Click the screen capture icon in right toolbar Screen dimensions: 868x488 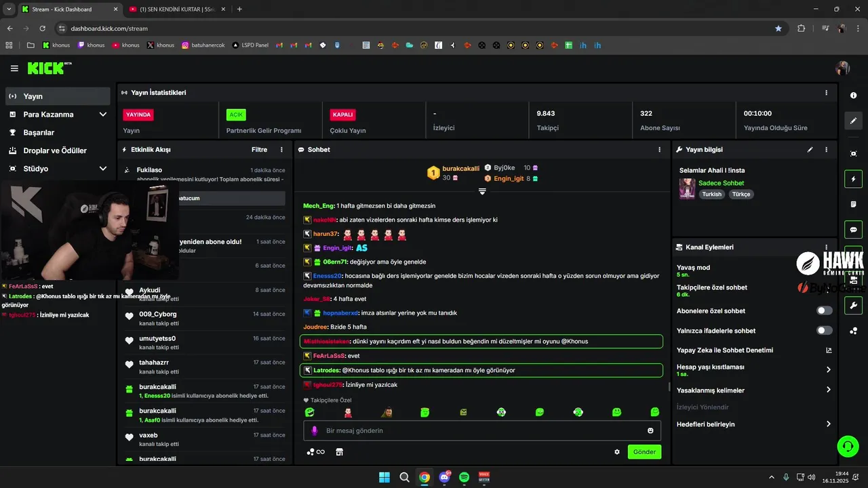854,154
